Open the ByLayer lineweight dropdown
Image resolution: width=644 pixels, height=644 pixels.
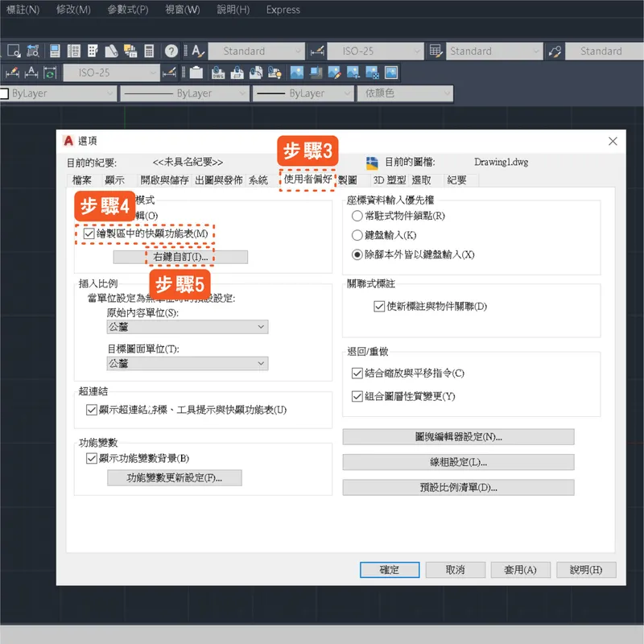coord(303,93)
